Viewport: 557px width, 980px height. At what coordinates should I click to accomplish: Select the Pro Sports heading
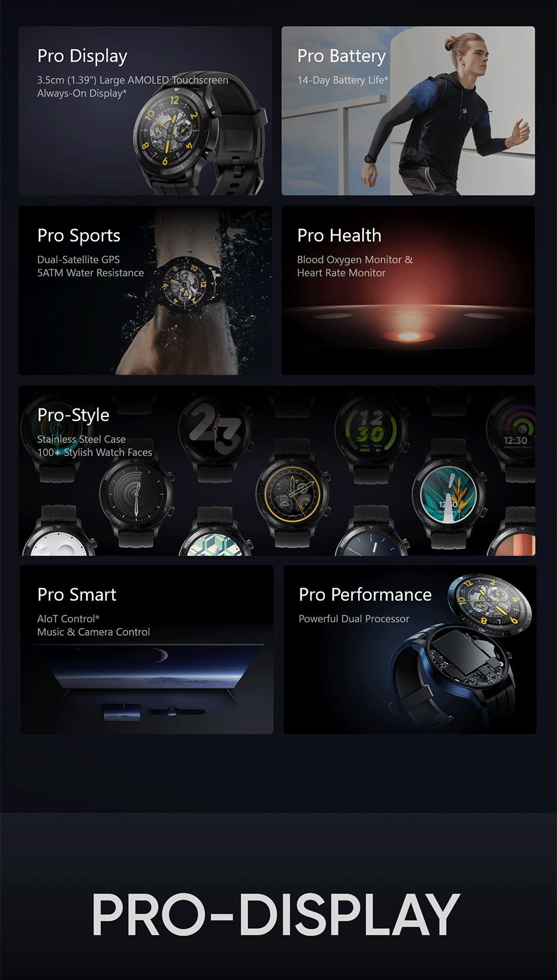pyautogui.click(x=79, y=235)
